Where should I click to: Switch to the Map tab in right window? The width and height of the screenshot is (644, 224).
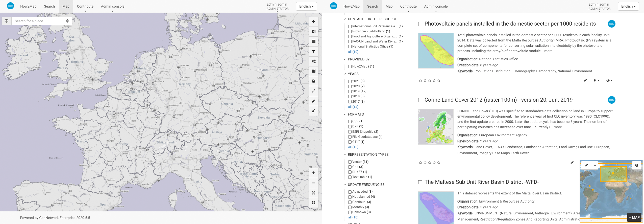click(389, 6)
